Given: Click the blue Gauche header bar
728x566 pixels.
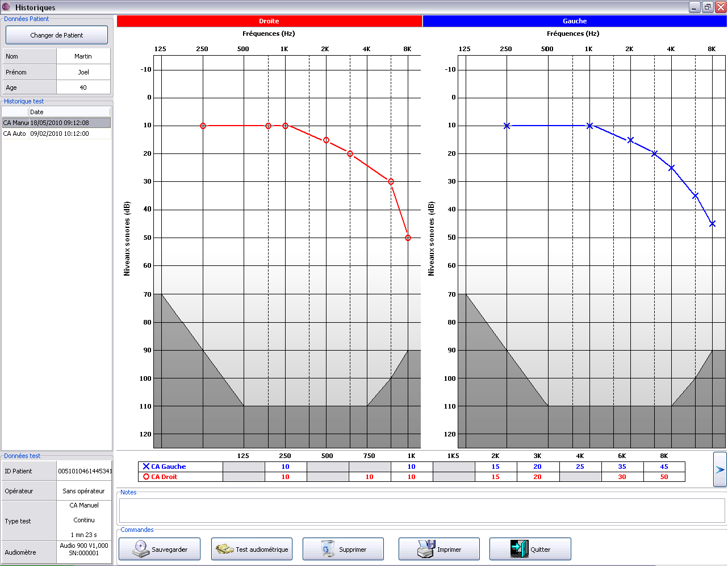Looking at the screenshot, I should (x=574, y=21).
